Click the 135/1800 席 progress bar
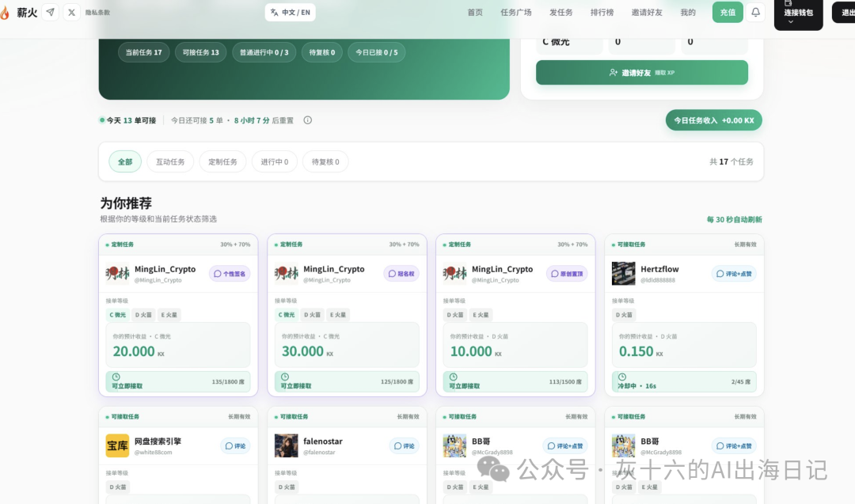855x504 pixels. tap(178, 381)
